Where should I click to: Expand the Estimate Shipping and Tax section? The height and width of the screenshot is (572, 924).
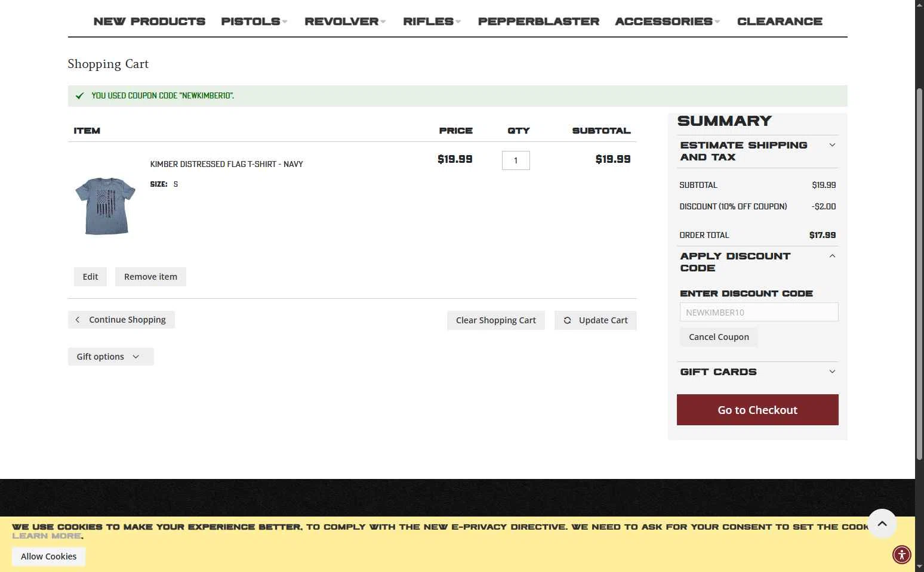(x=757, y=151)
